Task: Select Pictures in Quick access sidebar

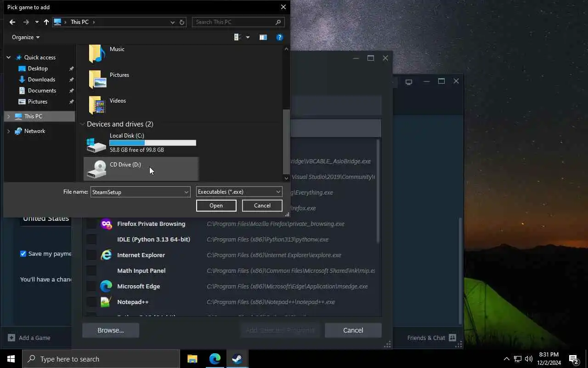Action: (38, 102)
